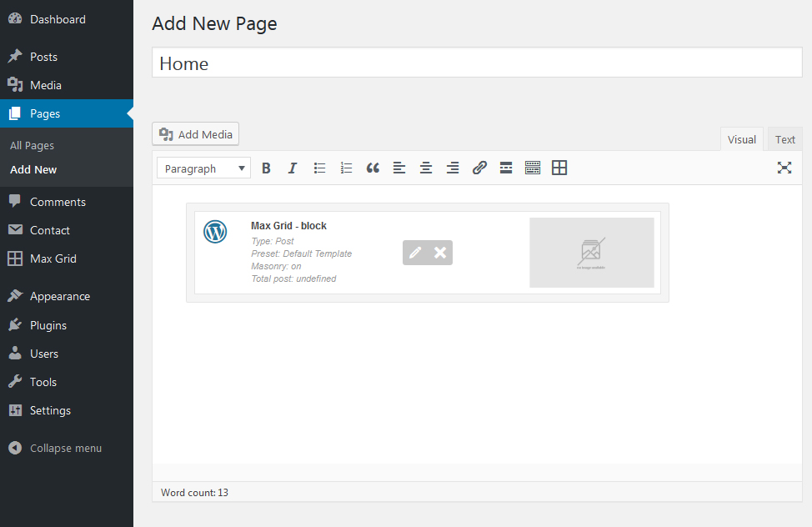Click the Add Media button

pos(196,134)
